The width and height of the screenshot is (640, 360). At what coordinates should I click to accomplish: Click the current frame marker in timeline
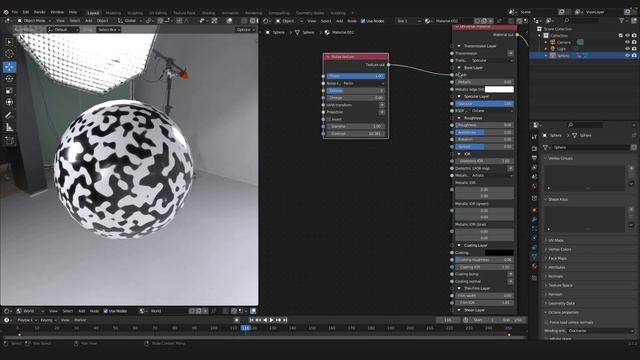click(x=246, y=328)
